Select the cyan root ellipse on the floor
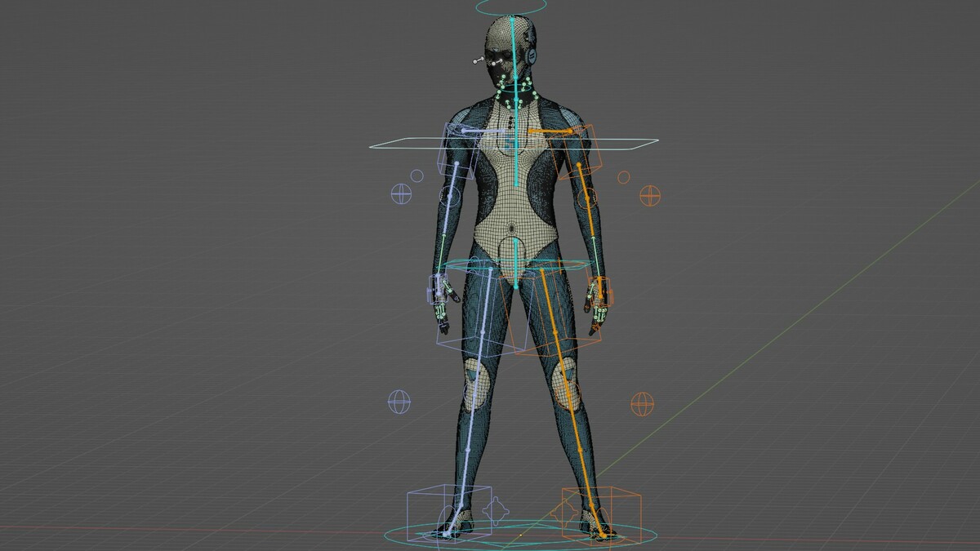The image size is (980, 551). pos(519,535)
